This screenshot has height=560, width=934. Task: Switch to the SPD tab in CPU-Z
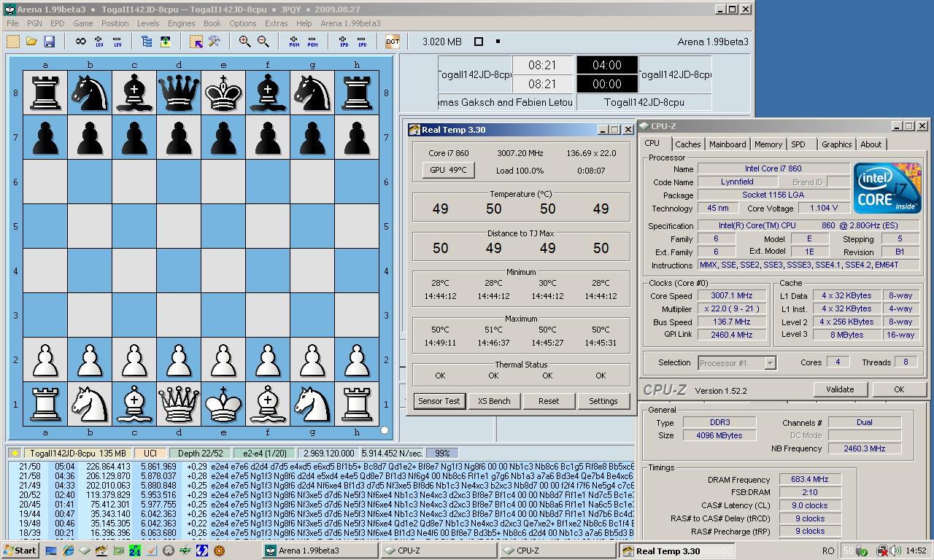point(798,144)
